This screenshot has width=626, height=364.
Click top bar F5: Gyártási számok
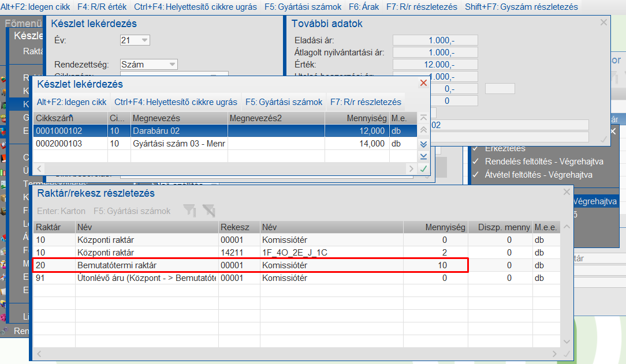pos(303,7)
